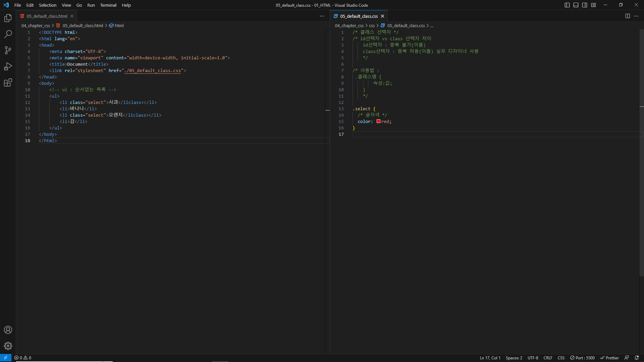Toggle Panel layout button
The image size is (644, 362).
pos(576,5)
